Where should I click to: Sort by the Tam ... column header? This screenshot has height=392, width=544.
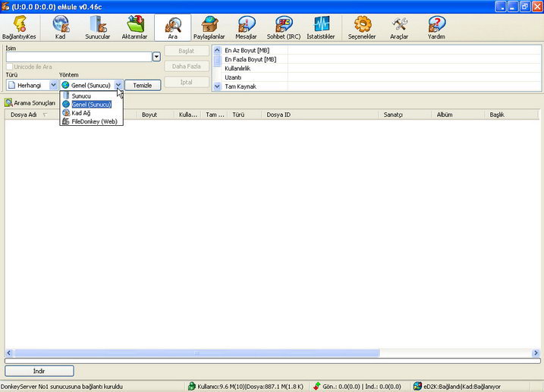pos(215,114)
